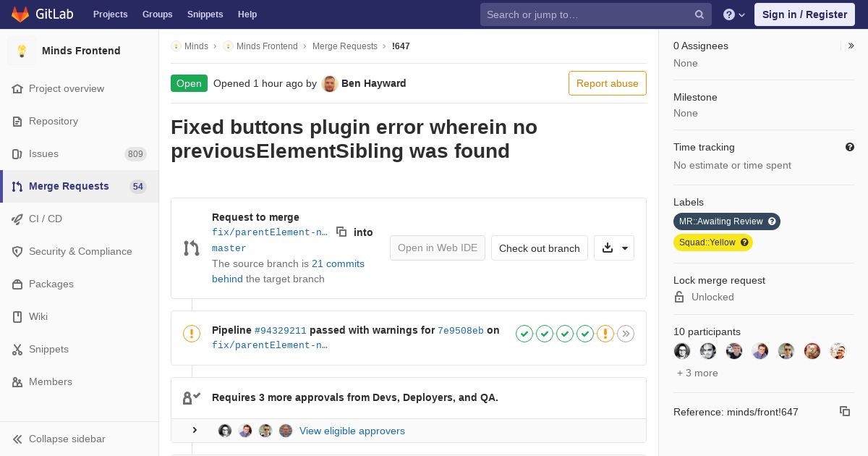Open Merge Requests in sidebar
This screenshot has width=868, height=456.
80,186
